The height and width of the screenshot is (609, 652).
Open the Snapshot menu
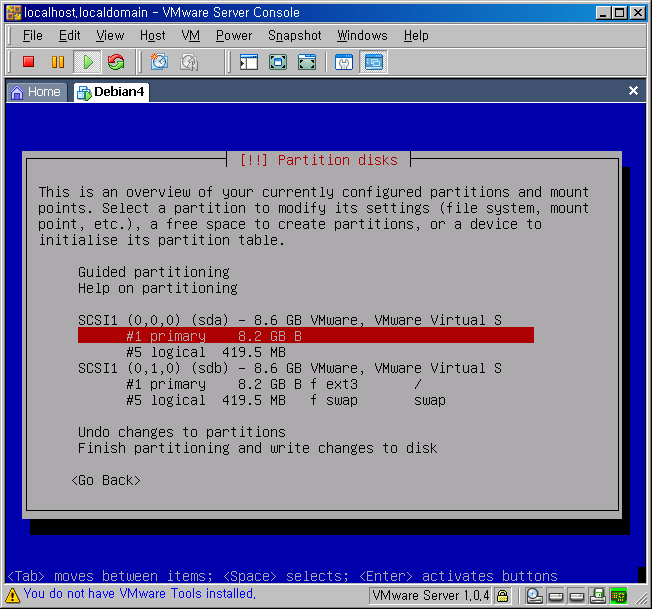pyautogui.click(x=294, y=35)
